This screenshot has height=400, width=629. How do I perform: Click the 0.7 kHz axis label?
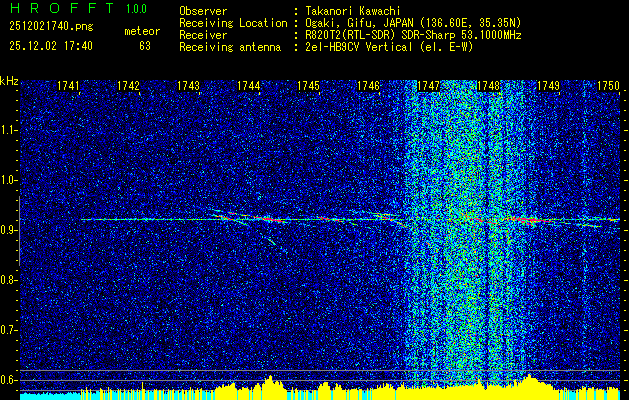pos(8,330)
